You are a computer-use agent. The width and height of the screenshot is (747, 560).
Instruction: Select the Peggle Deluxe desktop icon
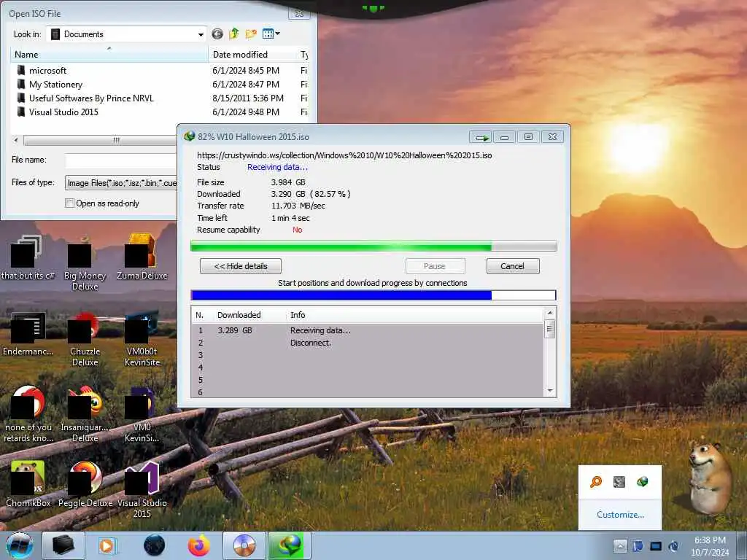click(85, 484)
